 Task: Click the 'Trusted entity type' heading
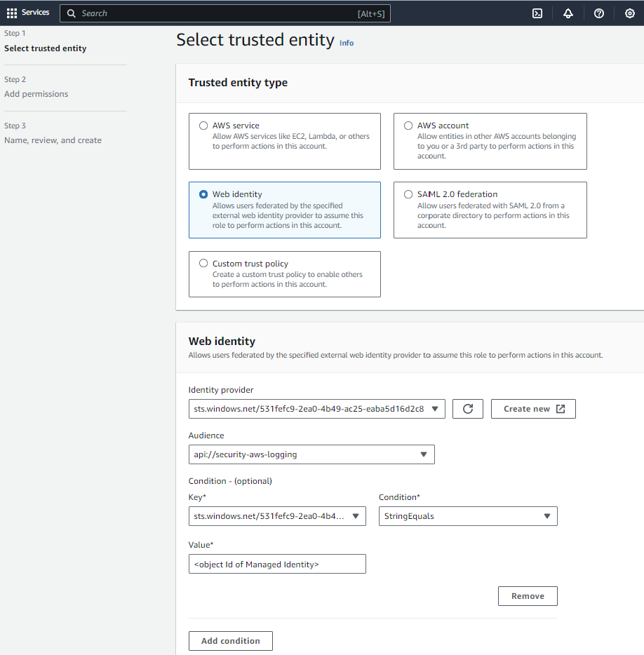pyautogui.click(x=238, y=83)
